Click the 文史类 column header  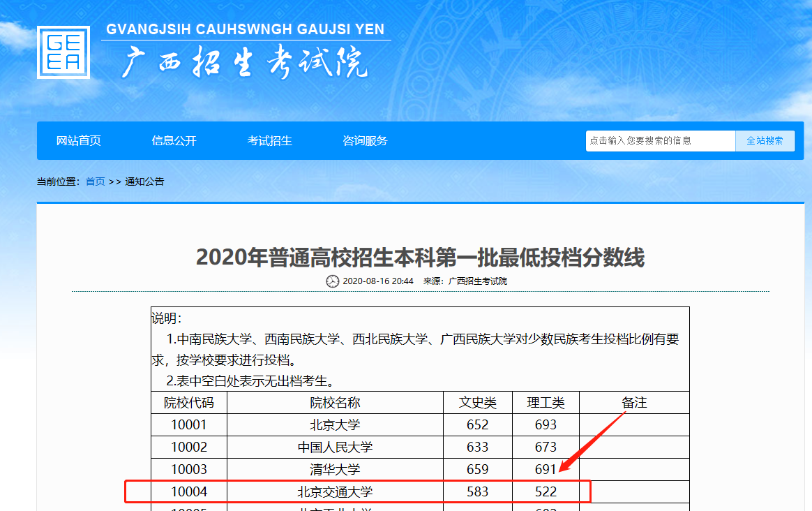click(x=477, y=403)
